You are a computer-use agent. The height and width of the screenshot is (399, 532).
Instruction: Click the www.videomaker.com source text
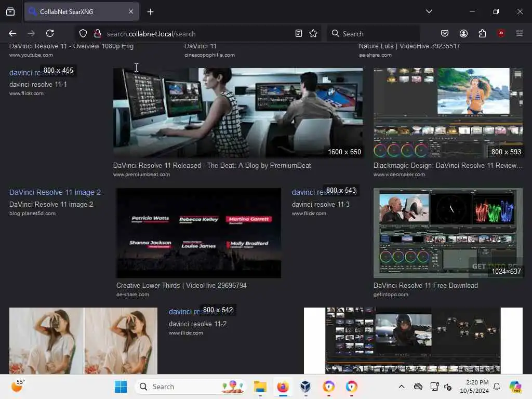point(399,175)
